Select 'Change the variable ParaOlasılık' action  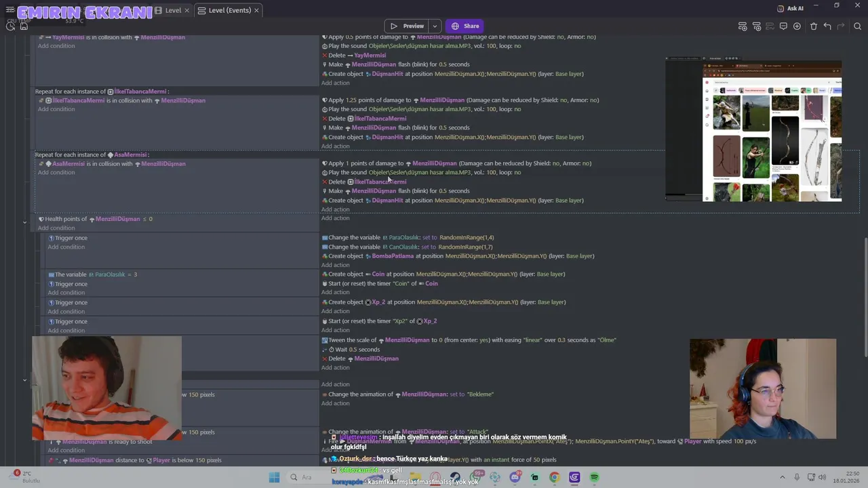click(408, 238)
